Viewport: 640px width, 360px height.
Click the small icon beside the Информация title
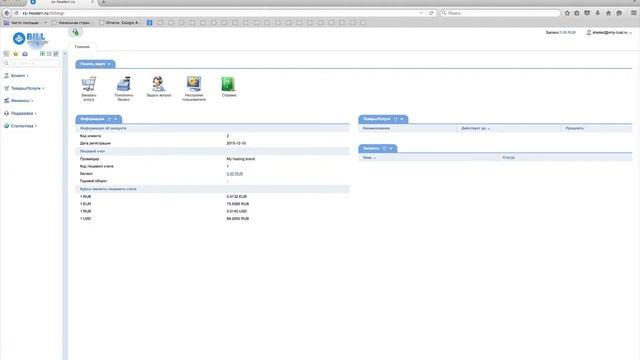109,119
